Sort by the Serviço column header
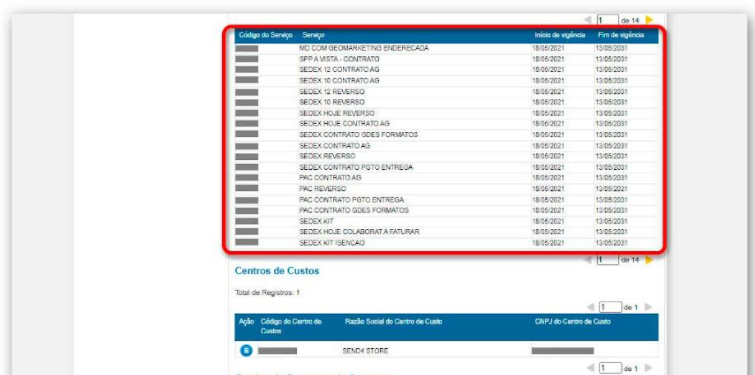 [x=313, y=35]
